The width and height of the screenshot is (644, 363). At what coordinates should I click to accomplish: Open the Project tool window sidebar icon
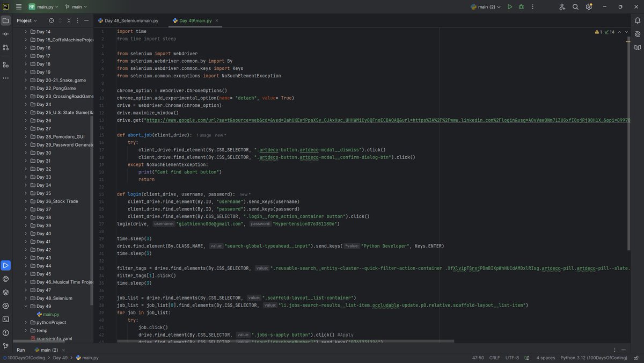tap(6, 20)
